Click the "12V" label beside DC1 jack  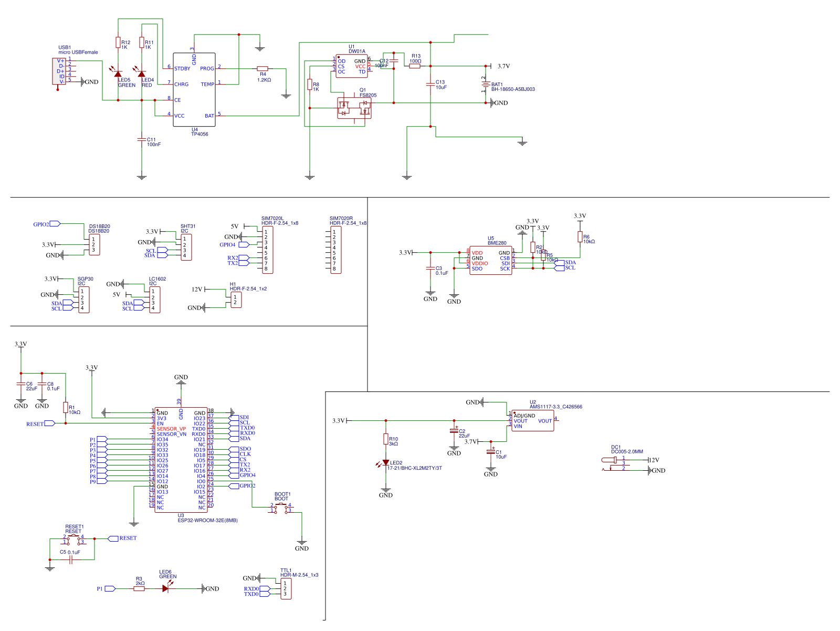tap(654, 460)
